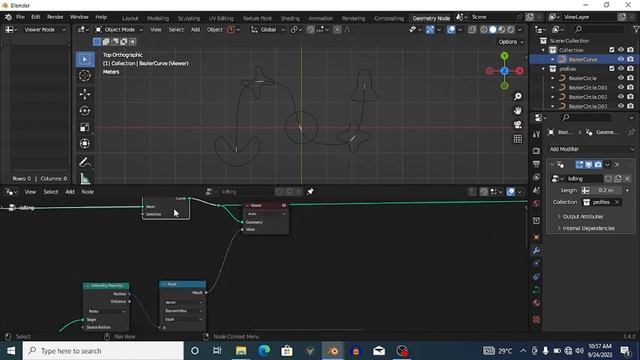Click the outliner search field
The width and height of the screenshot is (640, 360).
599,29
